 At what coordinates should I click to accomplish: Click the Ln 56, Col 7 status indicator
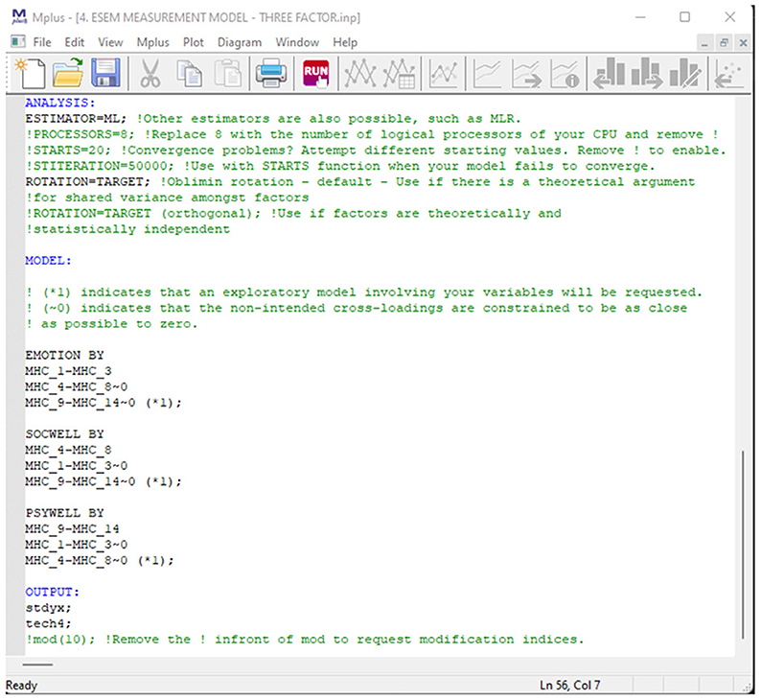coord(569,685)
